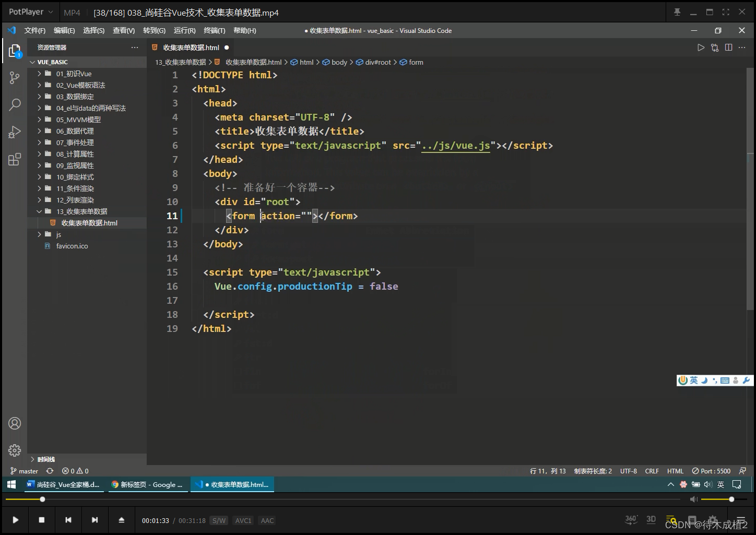Screen dimensions: 756x535
Task: Open the 选择(S) menu
Action: point(94,31)
